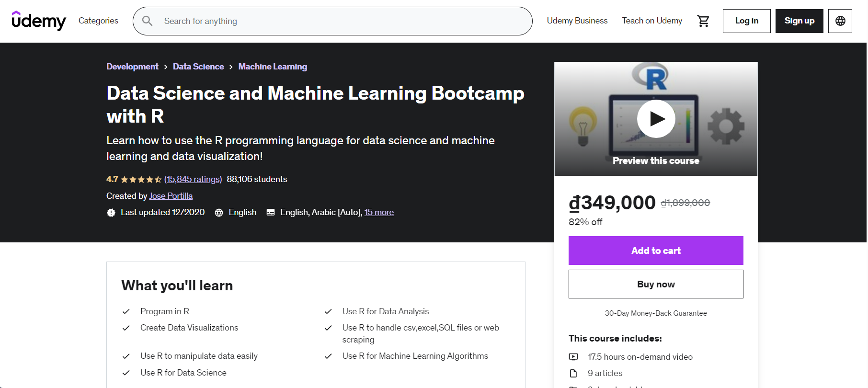The width and height of the screenshot is (868, 388).
Task: Click the ₫349,000 price
Action: click(x=612, y=203)
